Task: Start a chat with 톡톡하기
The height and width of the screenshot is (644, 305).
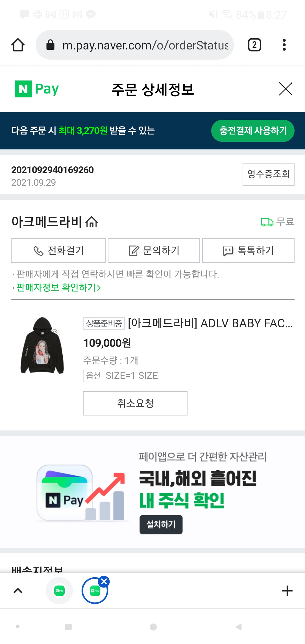Action: point(248,251)
